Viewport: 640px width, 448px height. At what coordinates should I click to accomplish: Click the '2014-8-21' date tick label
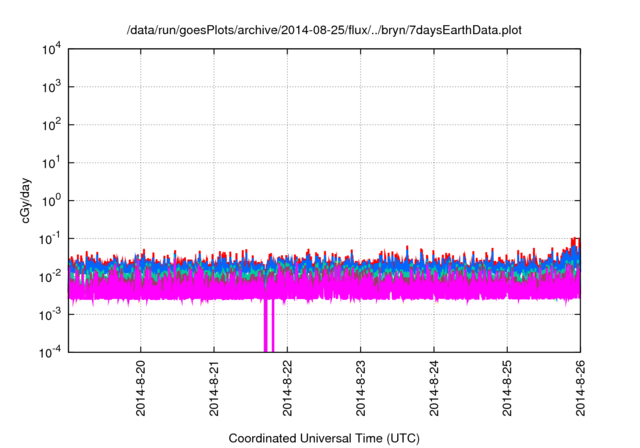(x=214, y=388)
